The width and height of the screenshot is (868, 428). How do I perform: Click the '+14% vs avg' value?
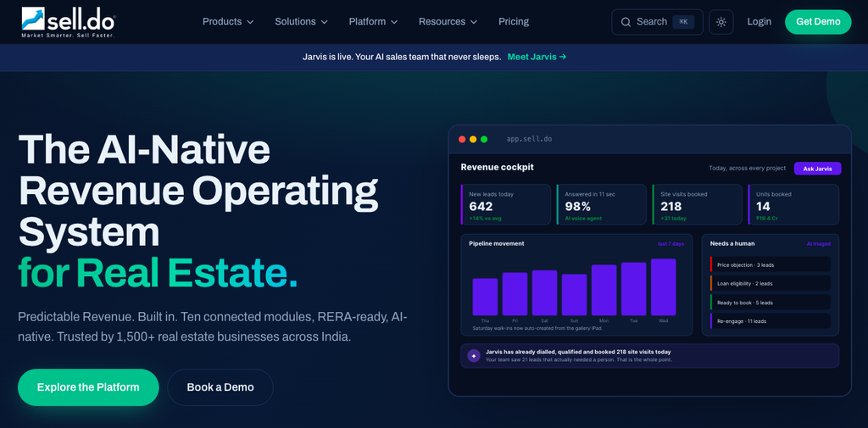coord(485,219)
